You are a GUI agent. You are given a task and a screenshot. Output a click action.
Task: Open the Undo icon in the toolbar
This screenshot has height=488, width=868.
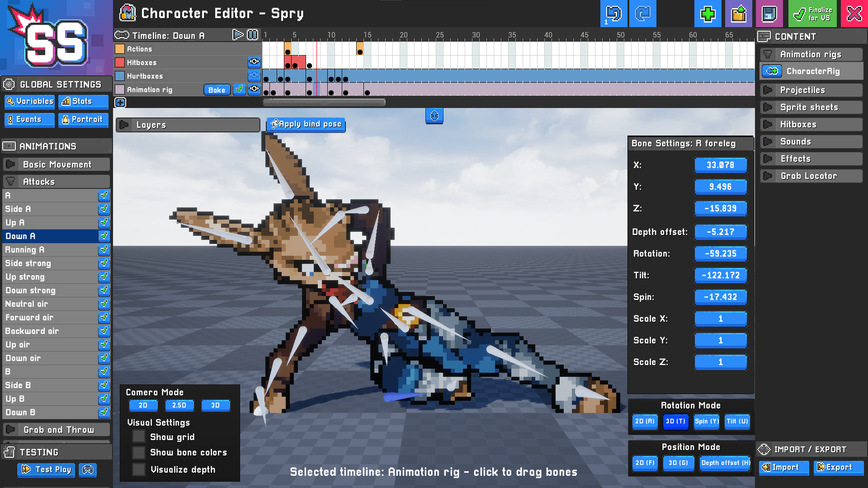click(613, 14)
